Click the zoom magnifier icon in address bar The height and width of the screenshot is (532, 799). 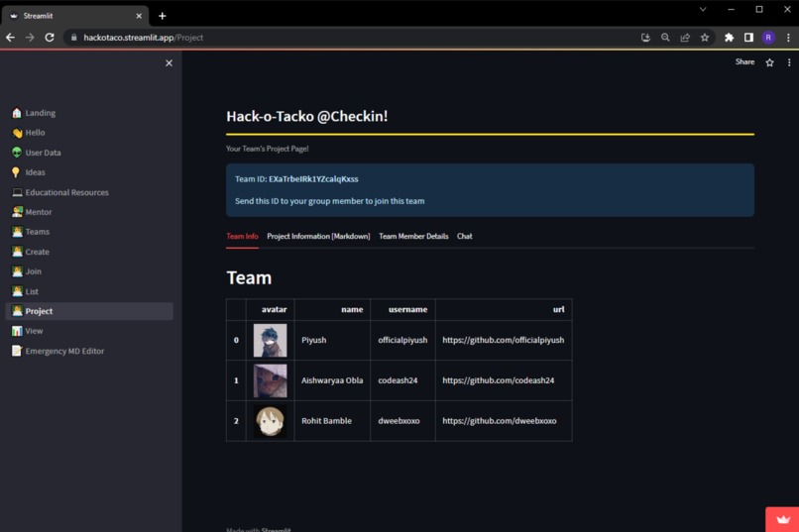click(x=665, y=38)
